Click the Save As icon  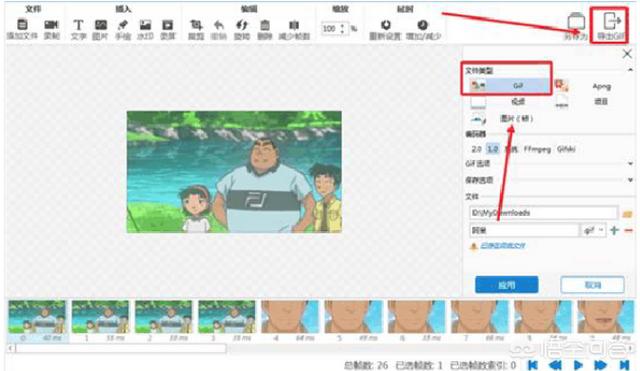576,22
